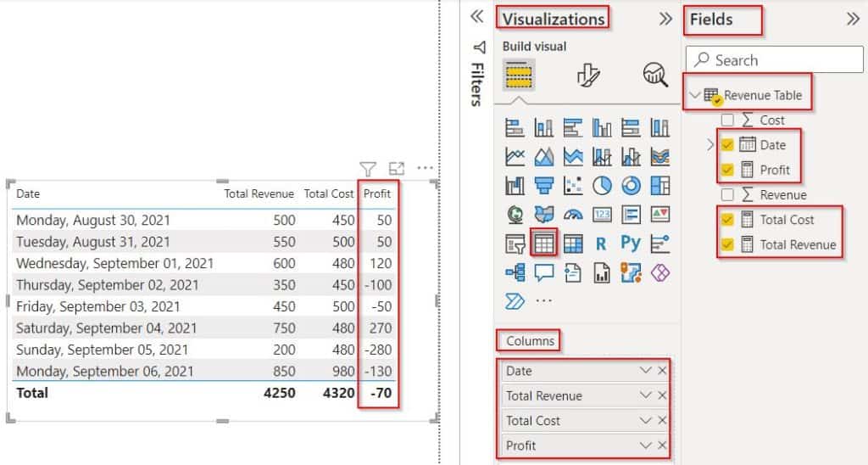868x465 pixels.
Task: Select the Pie chart visual
Action: pyautogui.click(x=602, y=186)
